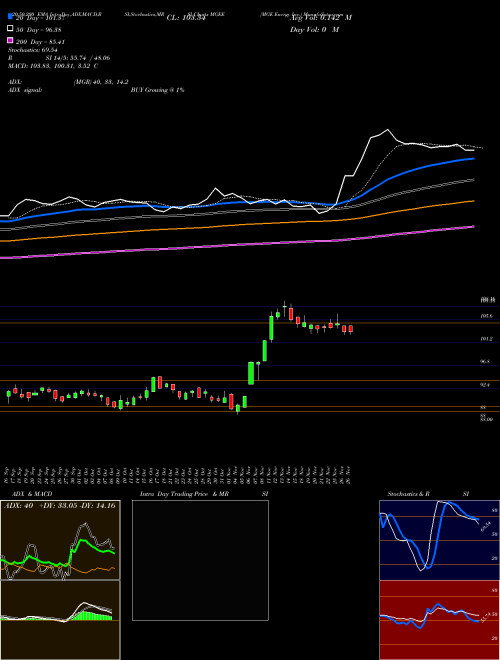Image resolution: width=500 pixels, height=660 pixels.
Task: Click the 'Avg Vol: 0.142 M' label
Action: (321, 18)
